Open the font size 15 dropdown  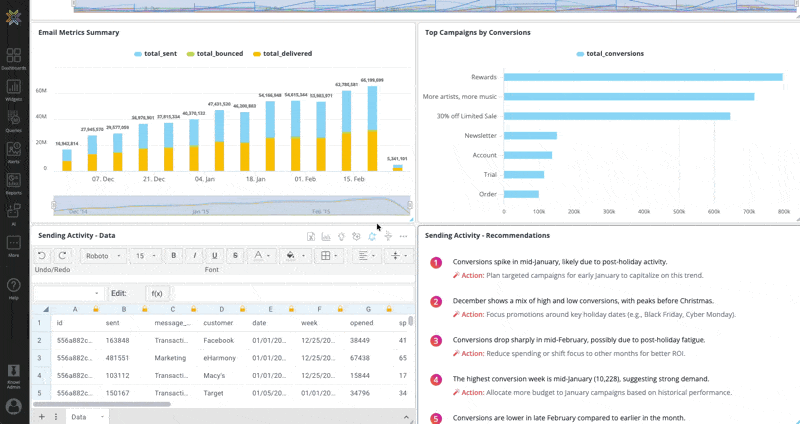coord(146,256)
